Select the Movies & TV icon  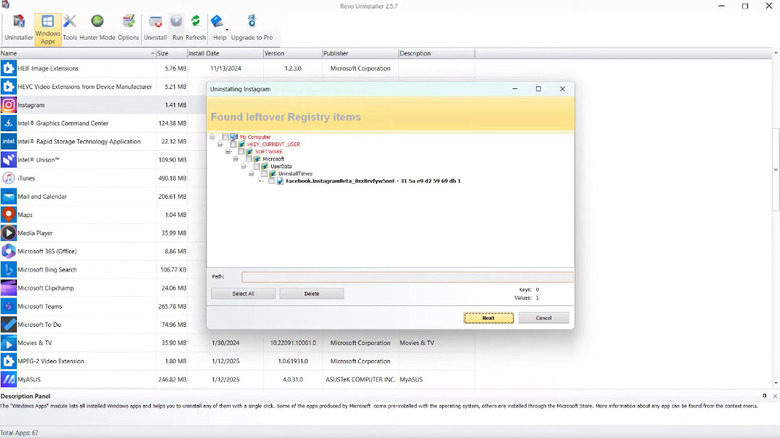pyautogui.click(x=8, y=343)
